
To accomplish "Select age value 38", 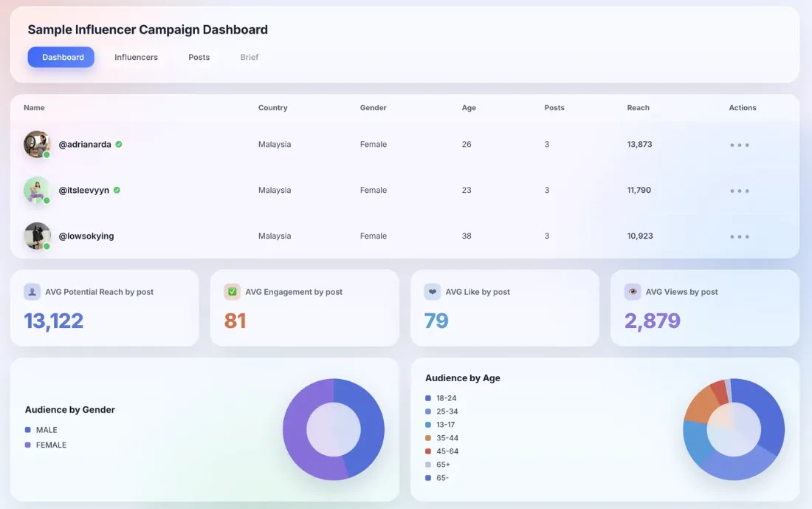I will pos(467,236).
